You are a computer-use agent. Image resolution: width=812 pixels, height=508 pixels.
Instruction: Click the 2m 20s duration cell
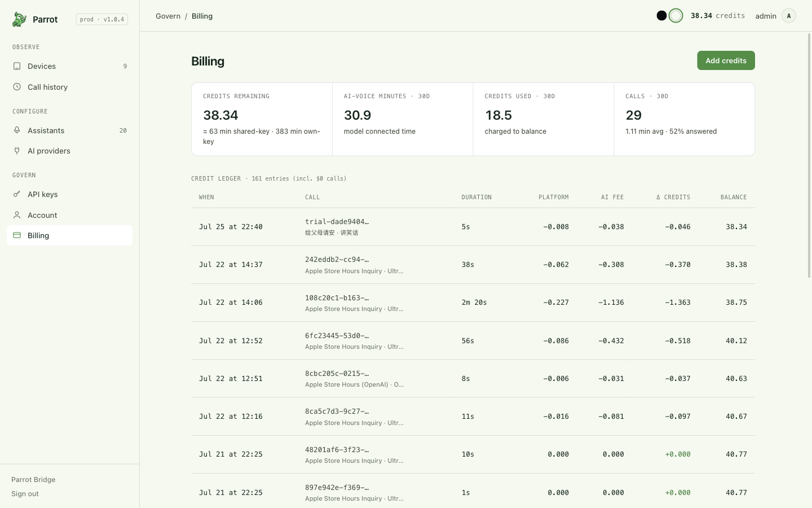point(474,303)
